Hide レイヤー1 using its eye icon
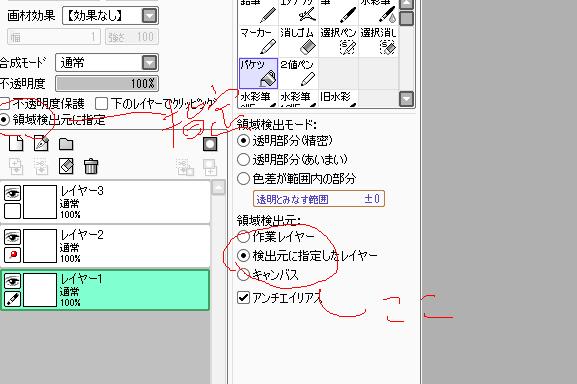Viewport: 577px width, 384px height. click(13, 281)
